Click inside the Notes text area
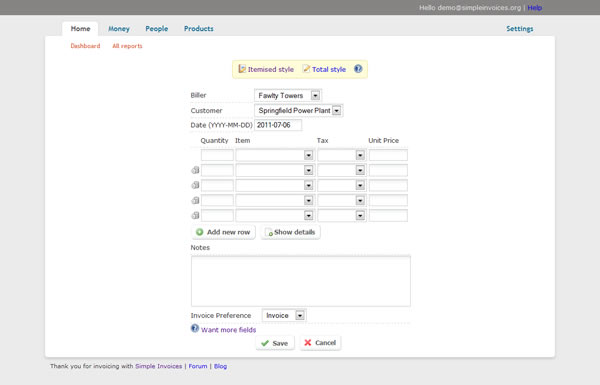 [301, 281]
